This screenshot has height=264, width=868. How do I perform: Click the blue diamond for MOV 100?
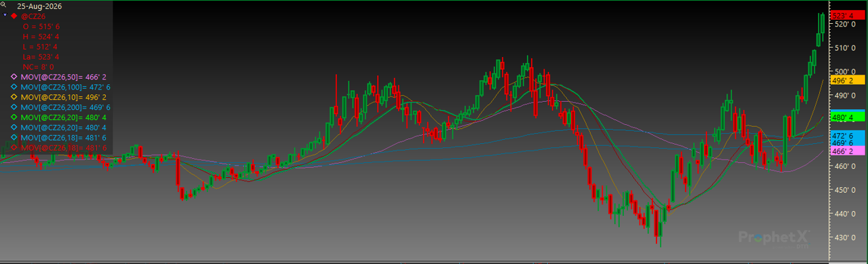14,88
